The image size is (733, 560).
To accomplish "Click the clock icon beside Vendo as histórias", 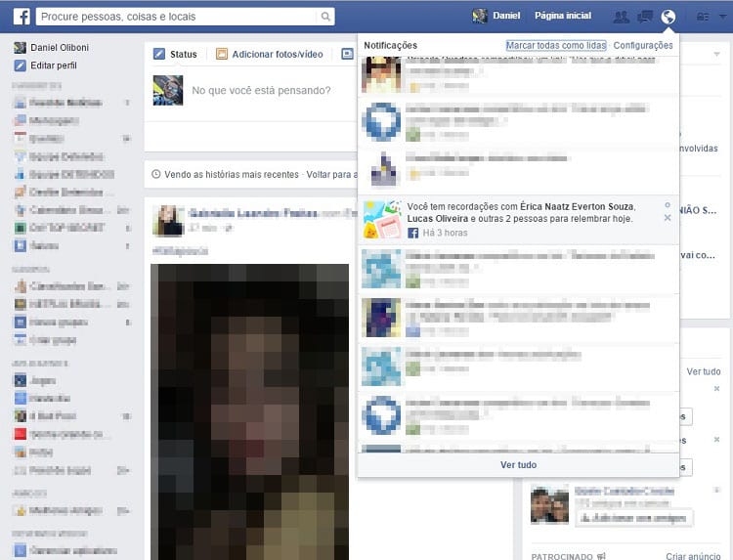I will point(156,174).
